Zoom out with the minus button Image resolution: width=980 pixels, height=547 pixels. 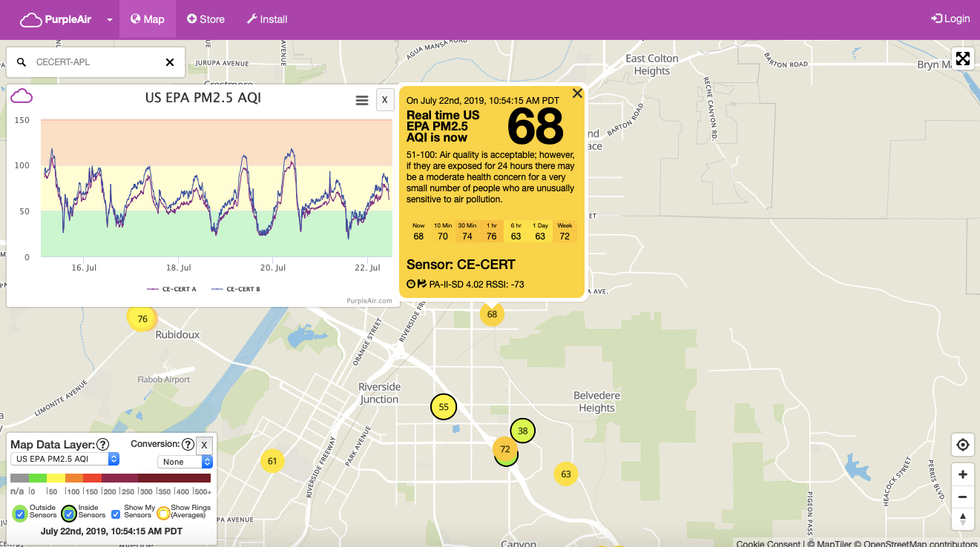click(962, 497)
